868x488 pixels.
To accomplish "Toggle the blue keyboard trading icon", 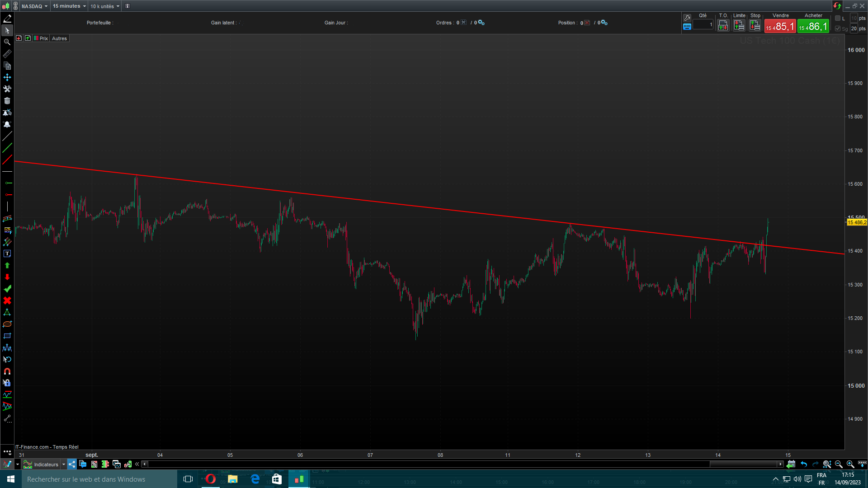I will 687,27.
